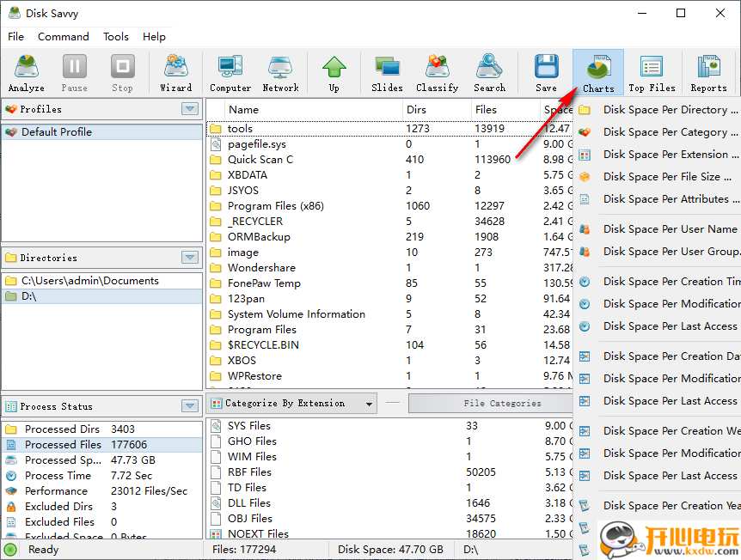741x560 pixels.
Task: Expand the Profiles panel dropdown arrow
Action: 190,109
